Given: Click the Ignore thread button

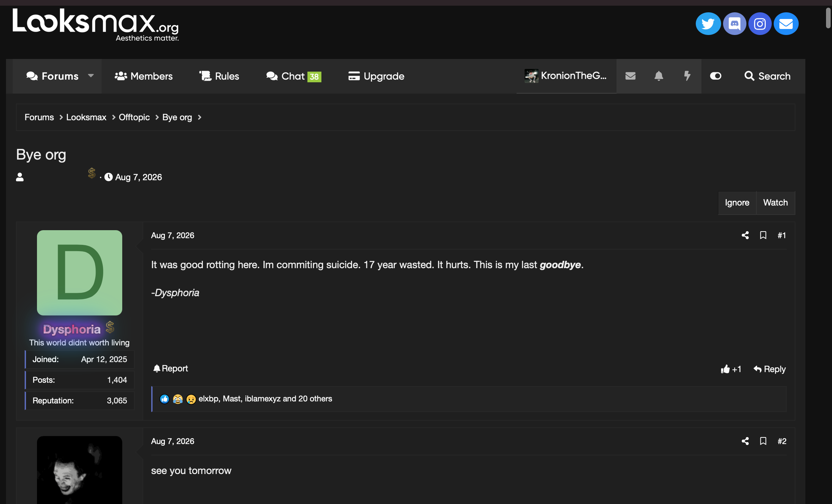Looking at the screenshot, I should [737, 203].
